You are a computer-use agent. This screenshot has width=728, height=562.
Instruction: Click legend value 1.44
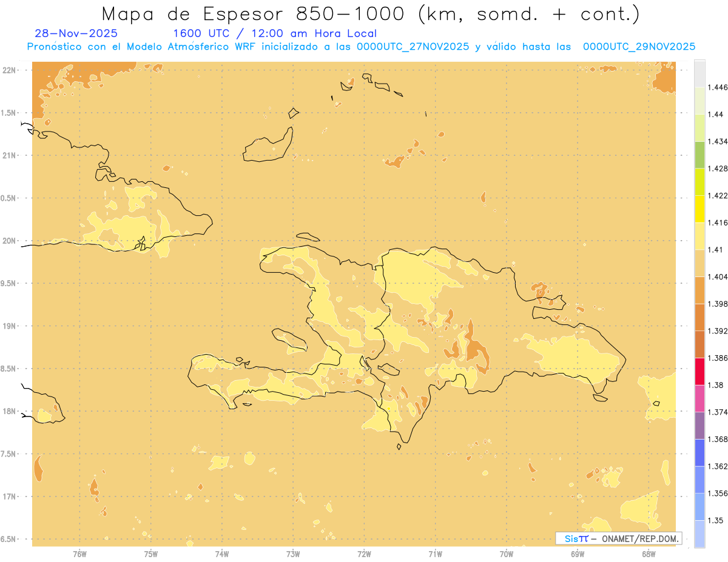click(x=715, y=115)
